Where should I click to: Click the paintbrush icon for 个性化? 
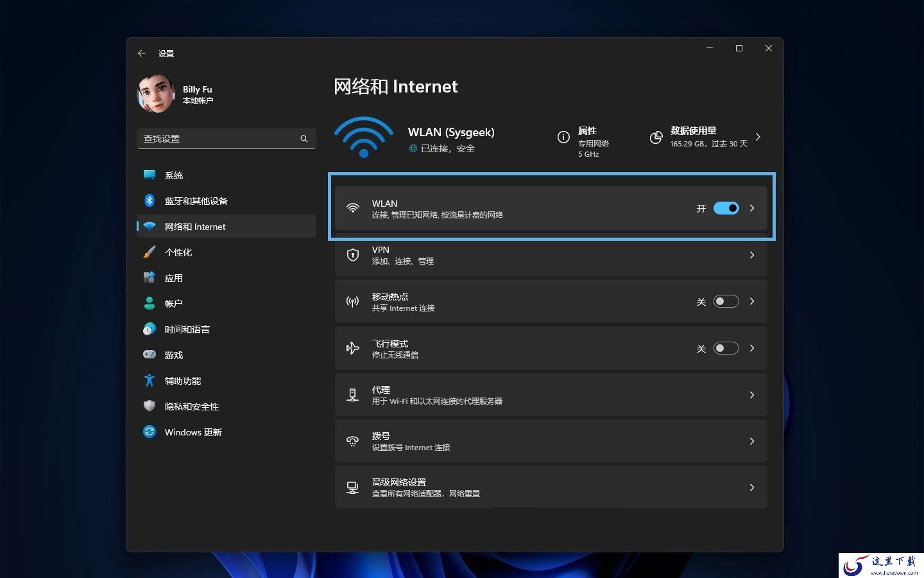point(150,252)
